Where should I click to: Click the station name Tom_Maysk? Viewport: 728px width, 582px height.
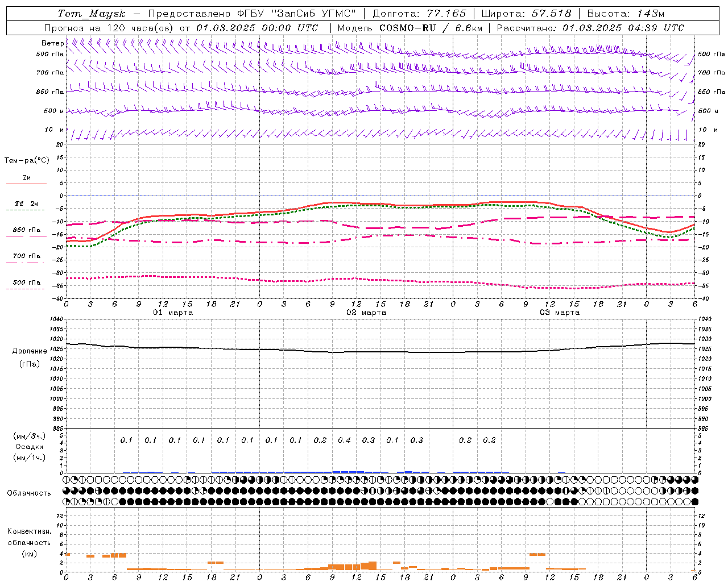pos(92,14)
